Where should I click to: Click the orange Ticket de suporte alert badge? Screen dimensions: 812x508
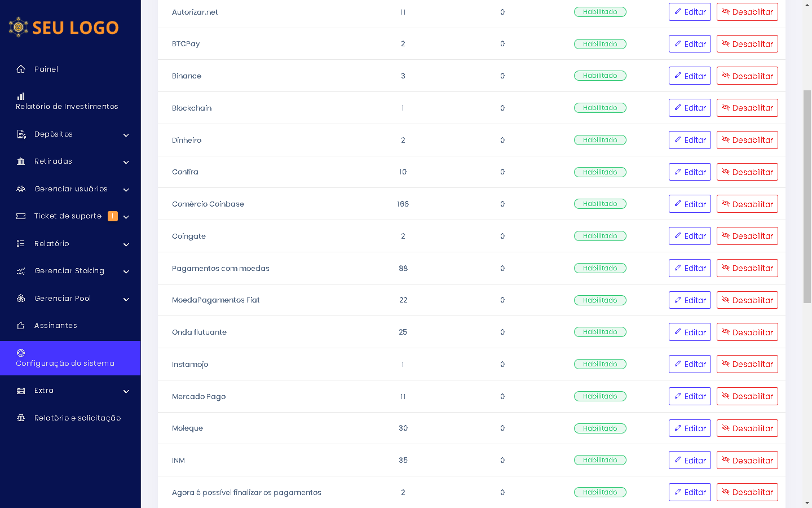pos(113,216)
